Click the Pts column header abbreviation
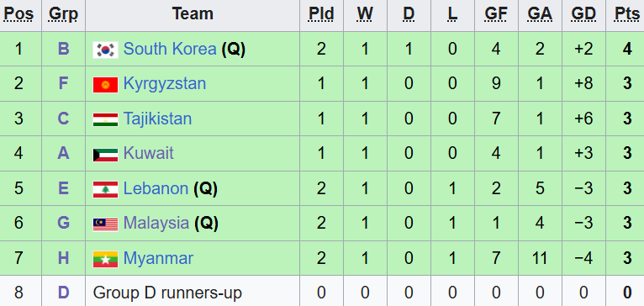Screen dimensions: 644x306 [626, 14]
